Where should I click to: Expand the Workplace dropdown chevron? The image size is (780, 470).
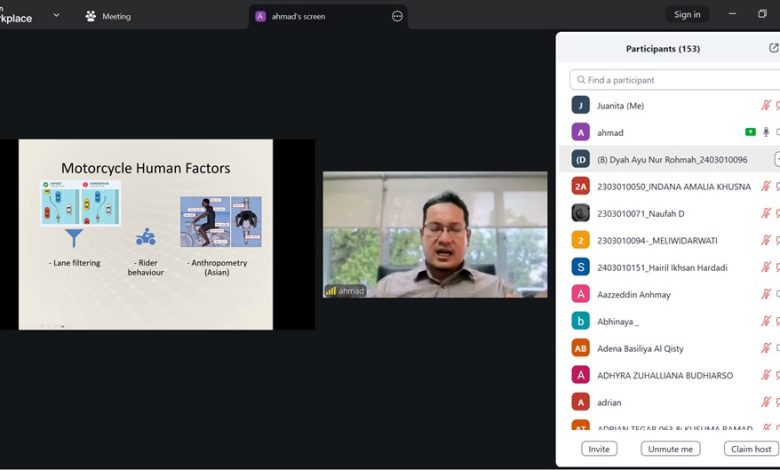[x=56, y=16]
